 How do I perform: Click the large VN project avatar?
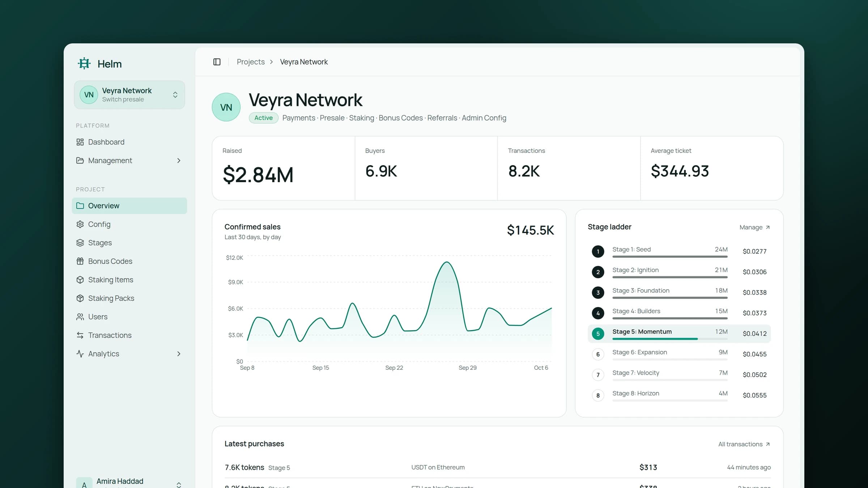pos(226,107)
